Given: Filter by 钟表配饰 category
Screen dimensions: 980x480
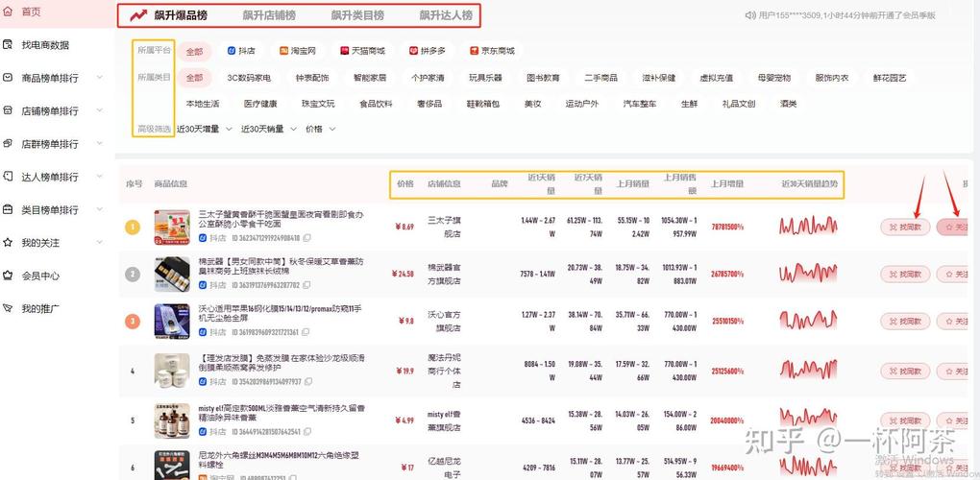Looking at the screenshot, I should 312,78.
